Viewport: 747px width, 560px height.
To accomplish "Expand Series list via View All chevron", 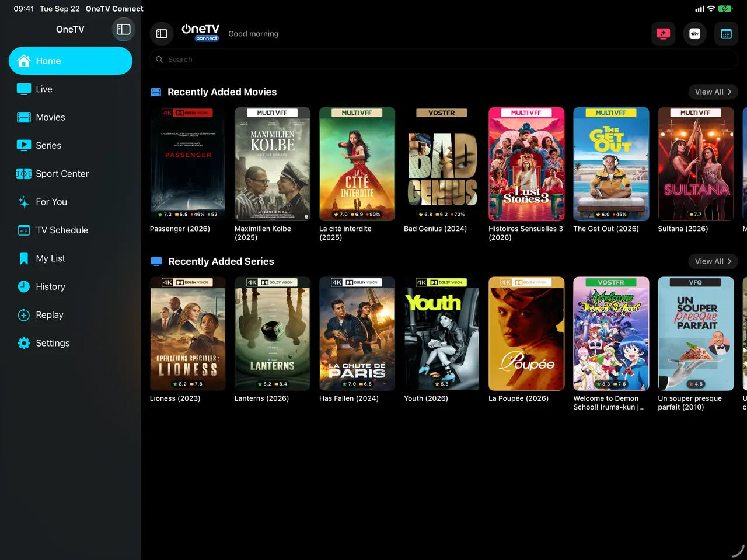I will pyautogui.click(x=729, y=261).
